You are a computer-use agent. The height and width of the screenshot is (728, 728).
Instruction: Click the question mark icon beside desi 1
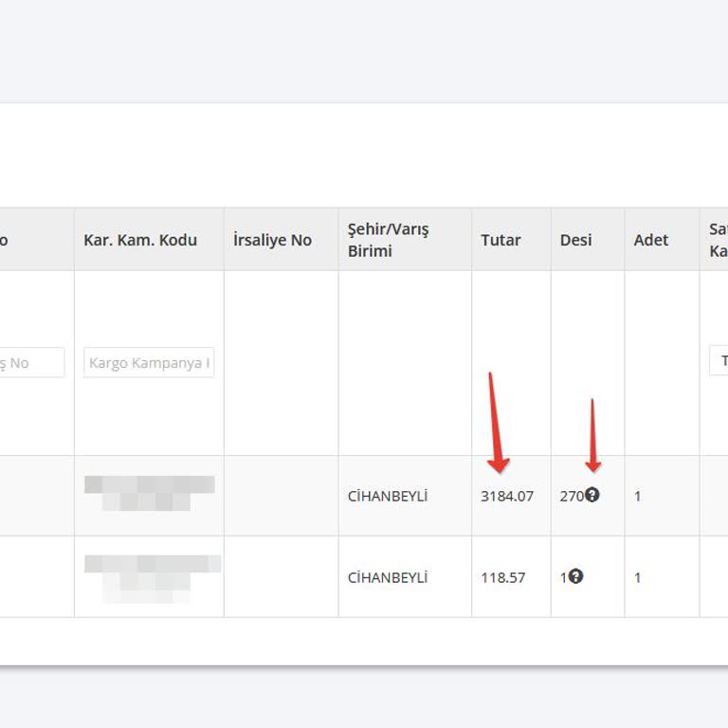575,576
